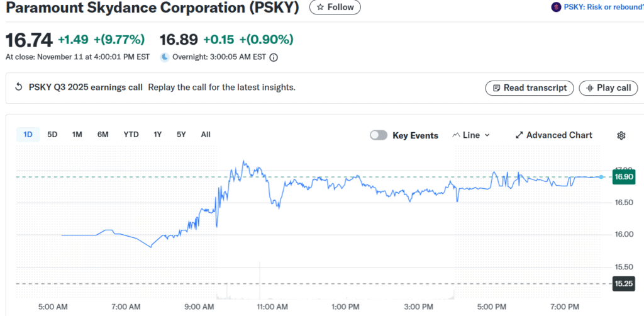The image size is (644, 316).
Task: Click the line chart type icon
Action: point(456,135)
